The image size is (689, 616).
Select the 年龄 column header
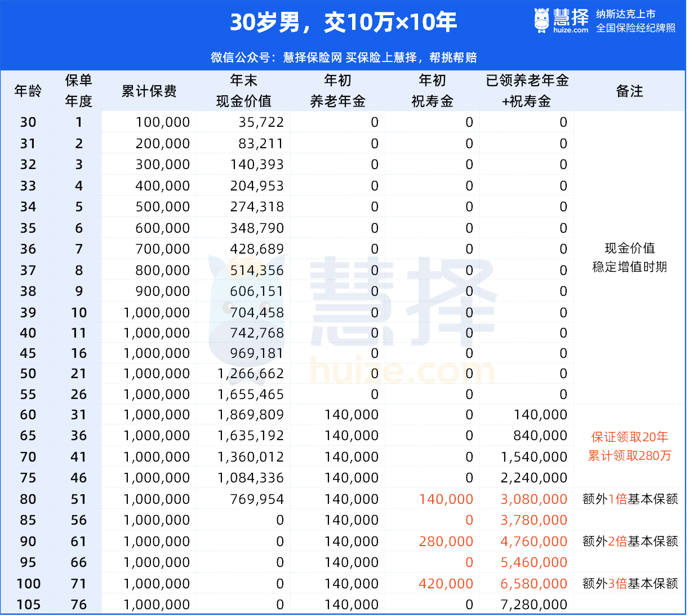pos(28,91)
